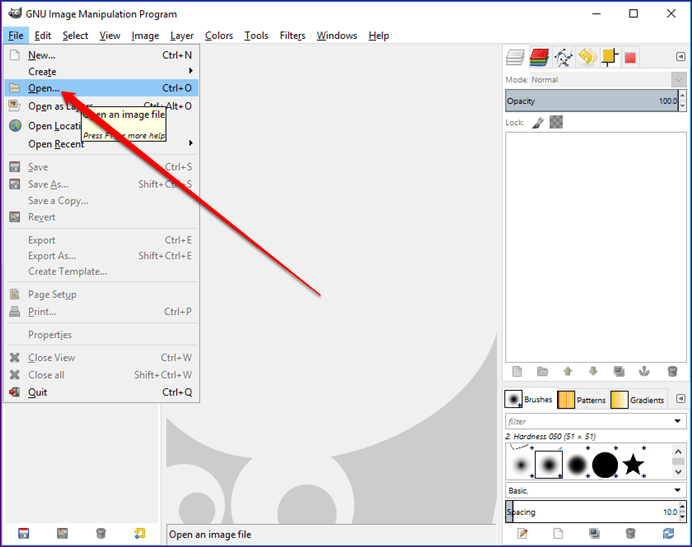Delete saved tool options trash icon
Viewport: 692px width, 547px height.
coord(101,533)
